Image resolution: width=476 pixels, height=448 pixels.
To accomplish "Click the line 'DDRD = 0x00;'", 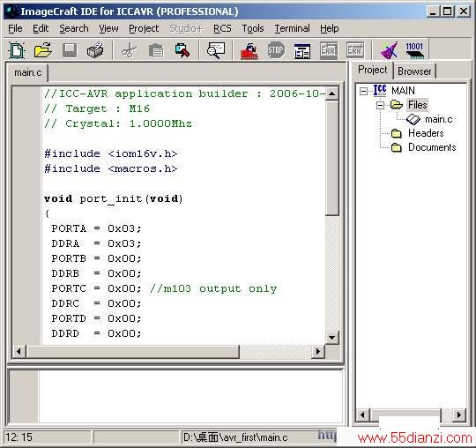I will point(96,333).
